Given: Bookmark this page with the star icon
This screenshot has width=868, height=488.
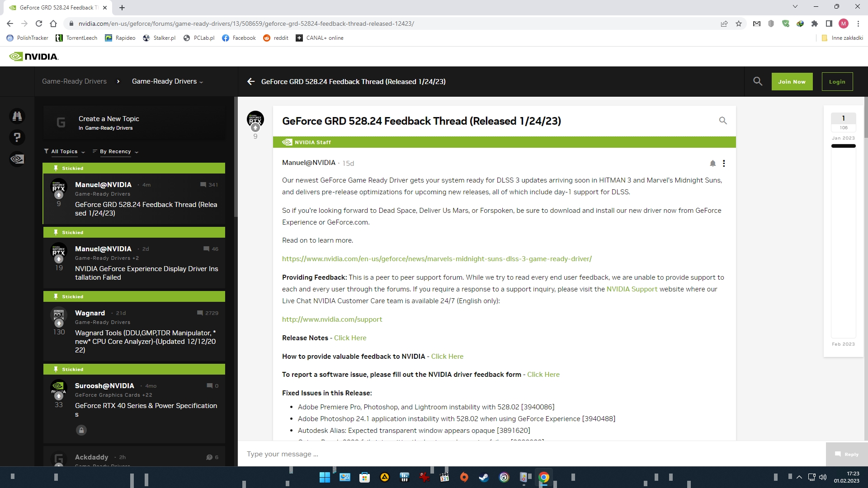Looking at the screenshot, I should tap(739, 23).
